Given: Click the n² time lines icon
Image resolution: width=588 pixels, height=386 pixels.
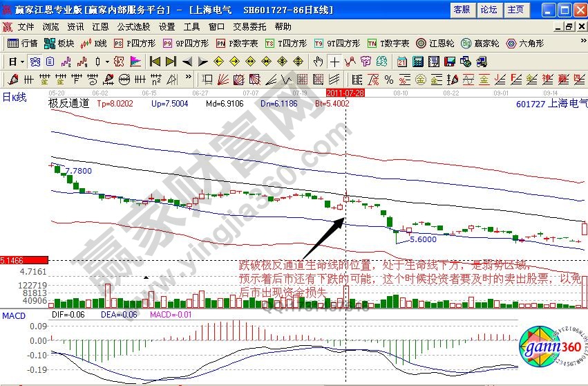Looking at the screenshot, I should click(155, 80).
